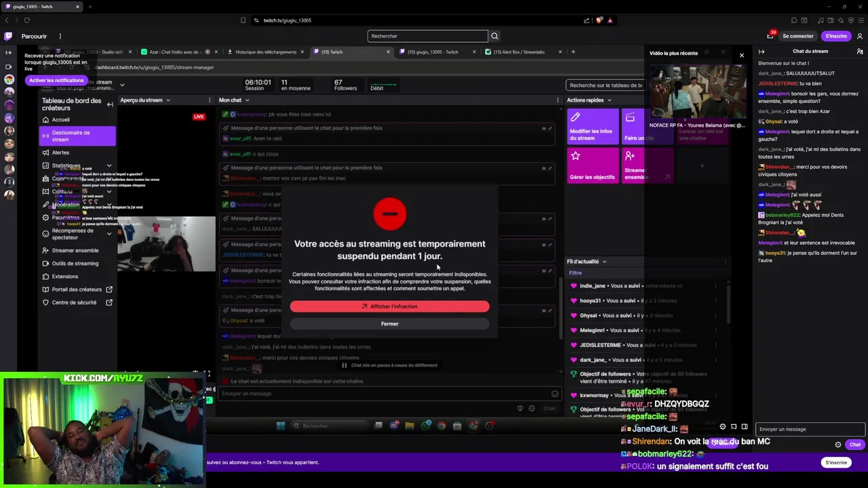Expand the Statistiques sidebar section

tap(108, 165)
